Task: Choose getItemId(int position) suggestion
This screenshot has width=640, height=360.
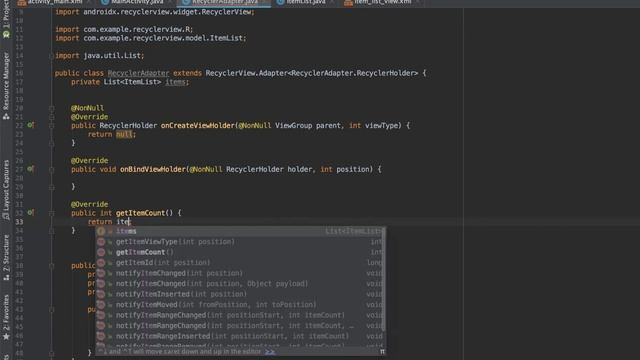Action: pyautogui.click(x=240, y=263)
